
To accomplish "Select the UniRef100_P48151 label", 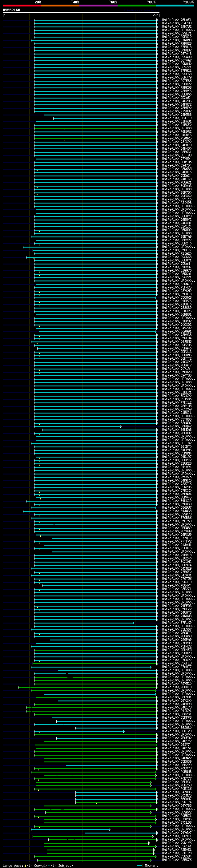I will click(x=176, y=748).
